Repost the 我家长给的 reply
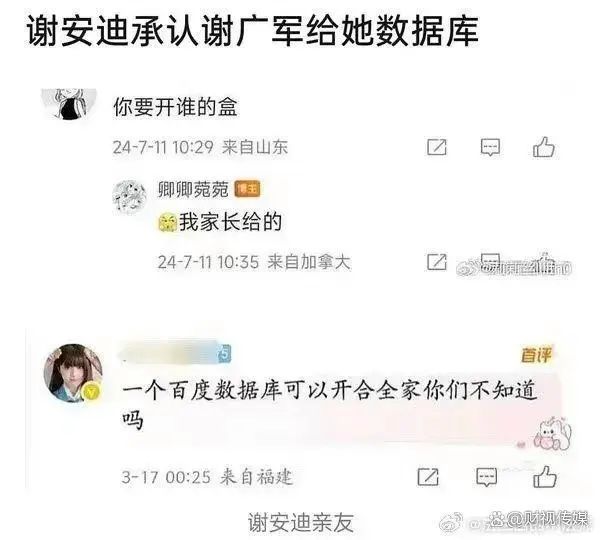This screenshot has width=600, height=540. coord(437,262)
